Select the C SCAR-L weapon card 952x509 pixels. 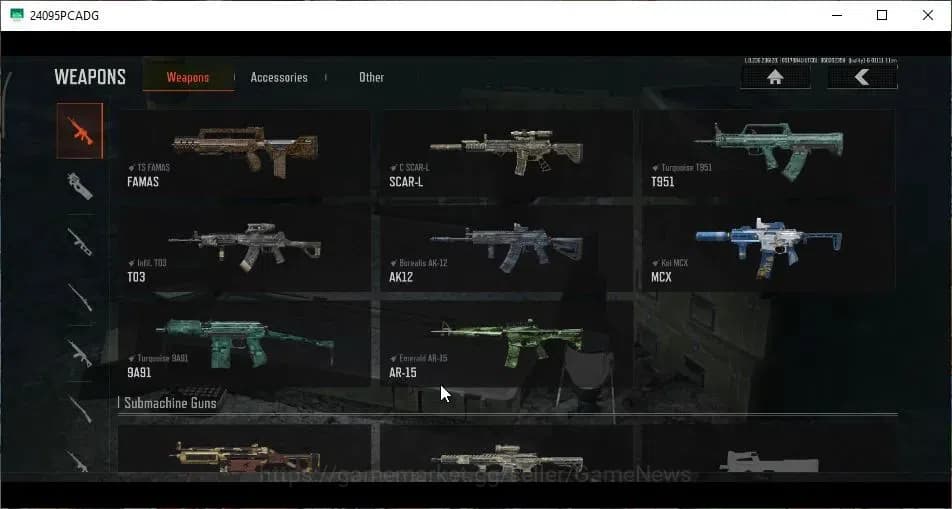(506, 153)
